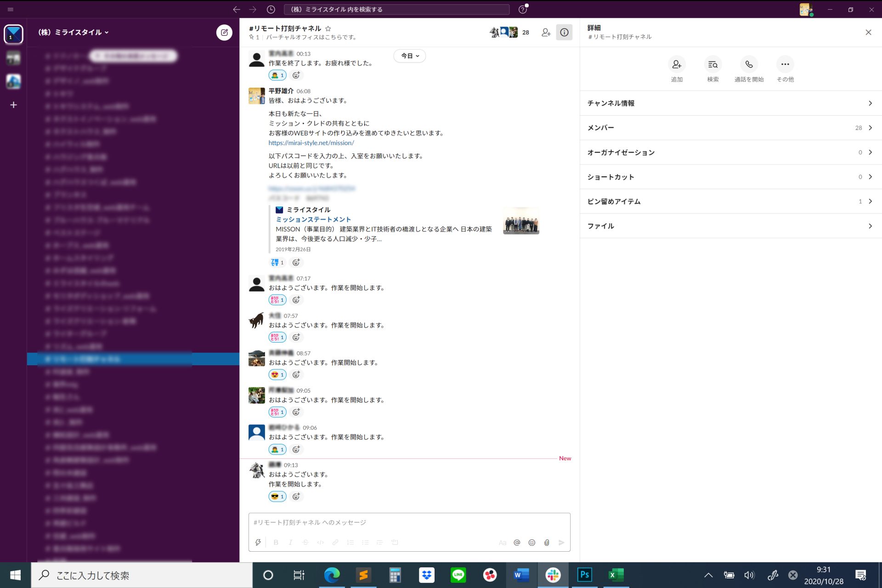Star the リモート打刻チャネル channel
The height and width of the screenshot is (588, 882).
(x=328, y=28)
